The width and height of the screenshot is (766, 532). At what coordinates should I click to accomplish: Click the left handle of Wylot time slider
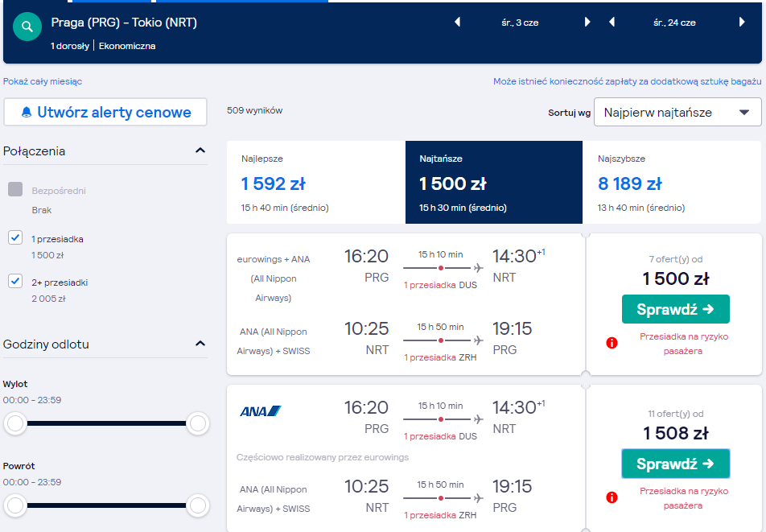[x=15, y=423]
